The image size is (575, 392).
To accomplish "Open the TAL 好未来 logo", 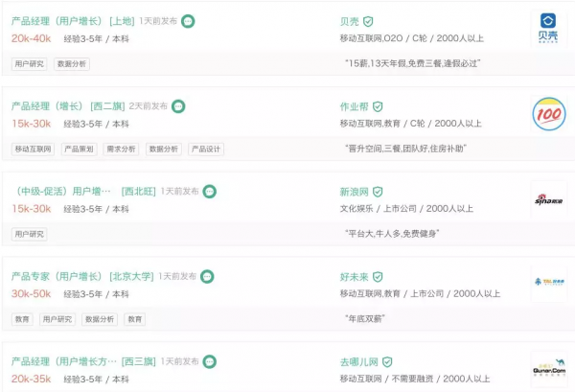I will 548,282.
